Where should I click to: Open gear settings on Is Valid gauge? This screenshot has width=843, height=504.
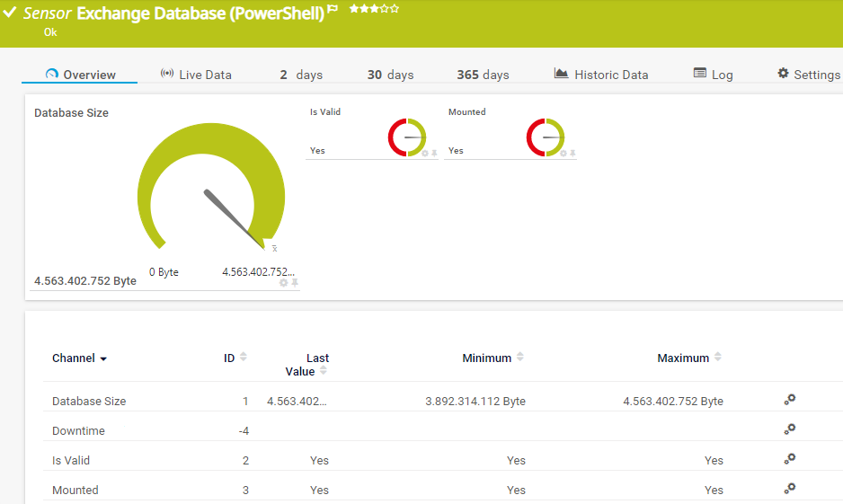point(424,154)
